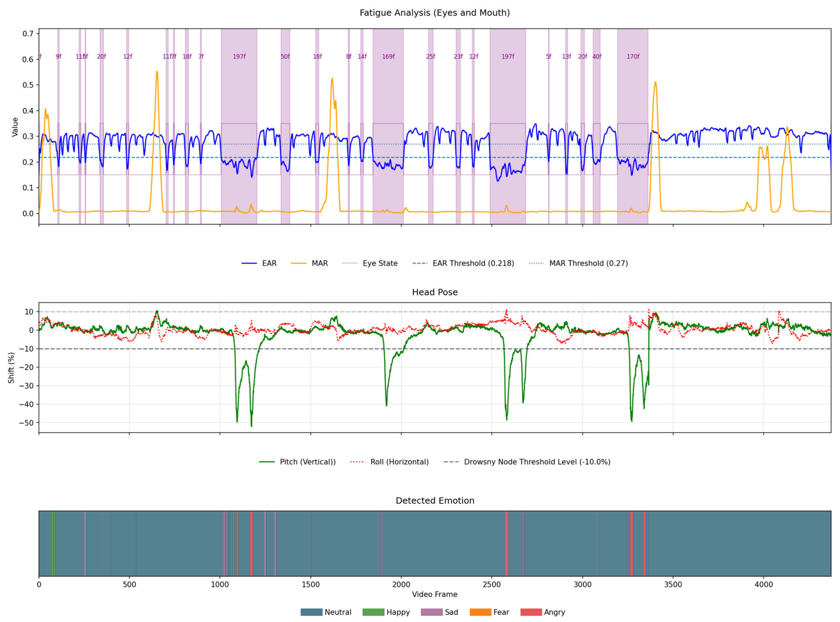Click the blue EAR legend line sample

pyautogui.click(x=249, y=263)
